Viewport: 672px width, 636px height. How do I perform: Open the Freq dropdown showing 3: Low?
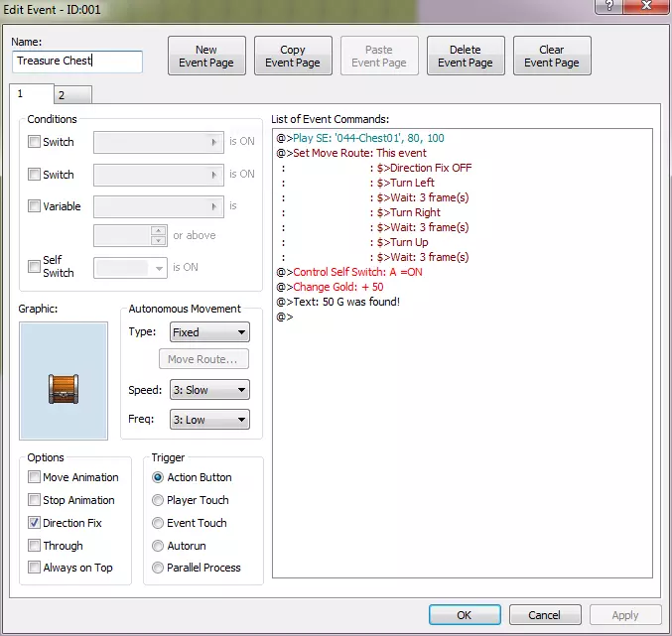click(x=209, y=420)
